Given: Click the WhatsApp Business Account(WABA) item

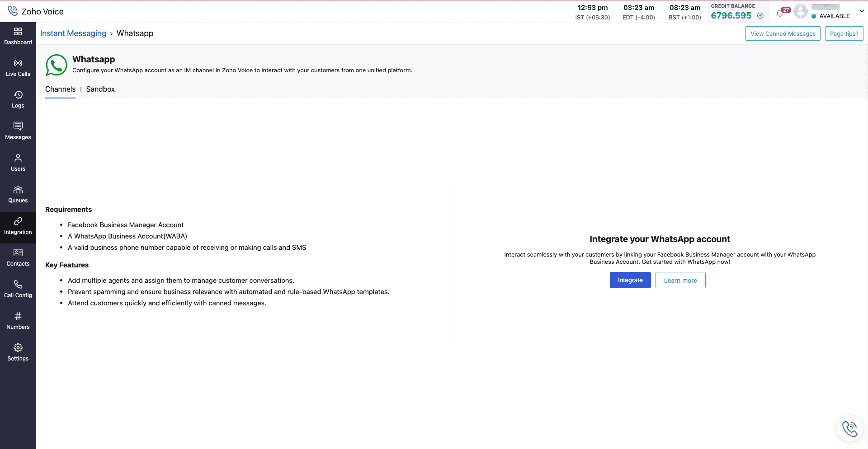Looking at the screenshot, I should click(127, 236).
